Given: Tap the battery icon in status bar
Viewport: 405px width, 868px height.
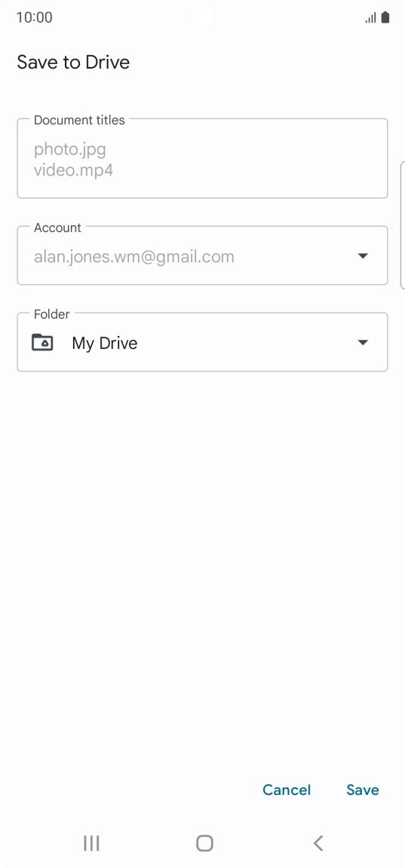Looking at the screenshot, I should (385, 18).
